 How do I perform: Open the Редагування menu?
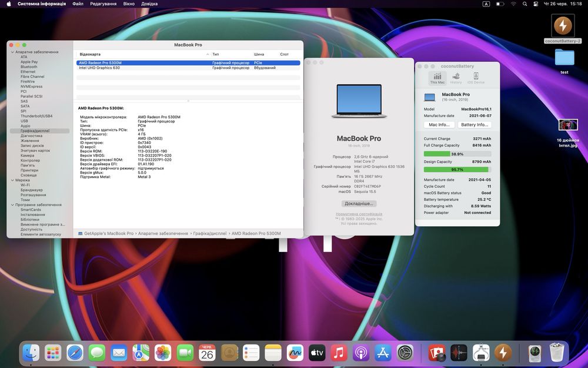[103, 4]
